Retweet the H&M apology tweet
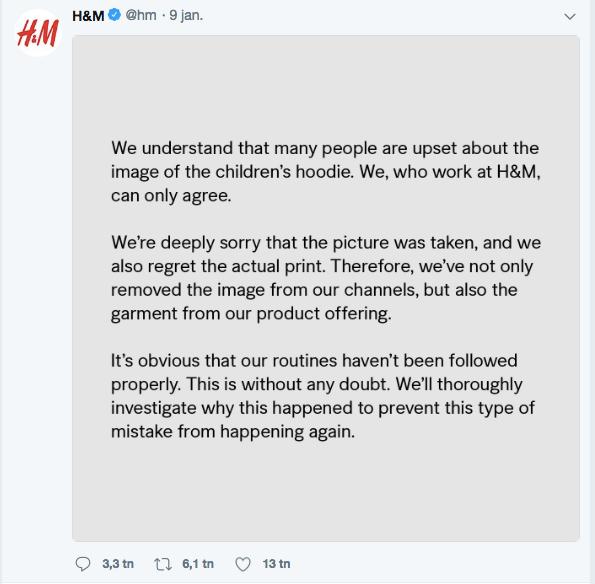The height and width of the screenshot is (584, 595). (163, 564)
